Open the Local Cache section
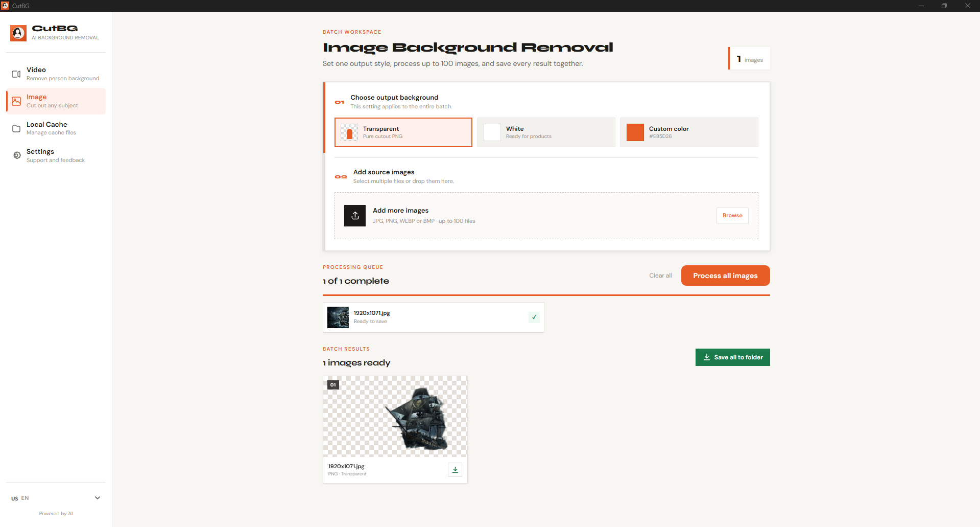Image resolution: width=980 pixels, height=527 pixels. coord(56,128)
